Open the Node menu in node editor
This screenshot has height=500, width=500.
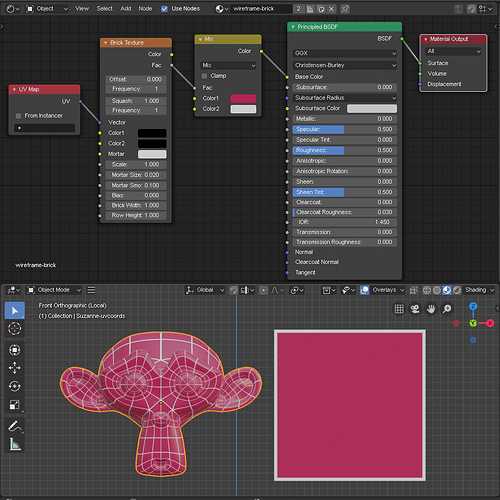coord(145,9)
